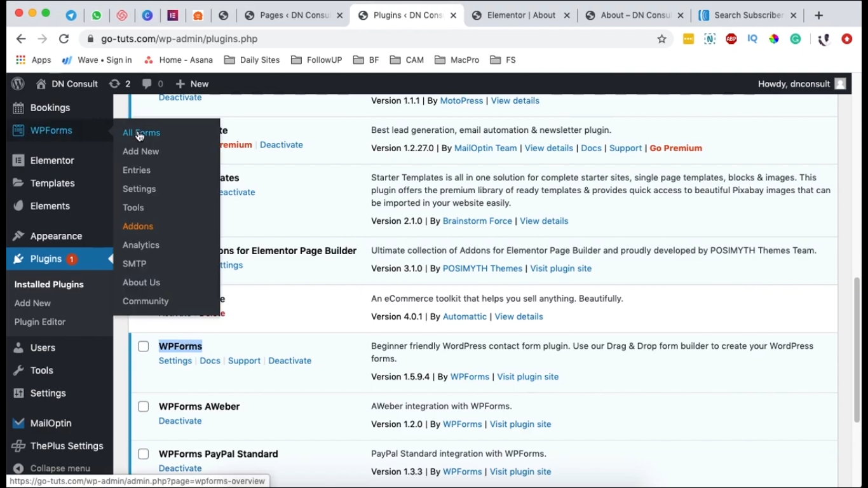Open Templates in the sidebar

pyautogui.click(x=52, y=183)
